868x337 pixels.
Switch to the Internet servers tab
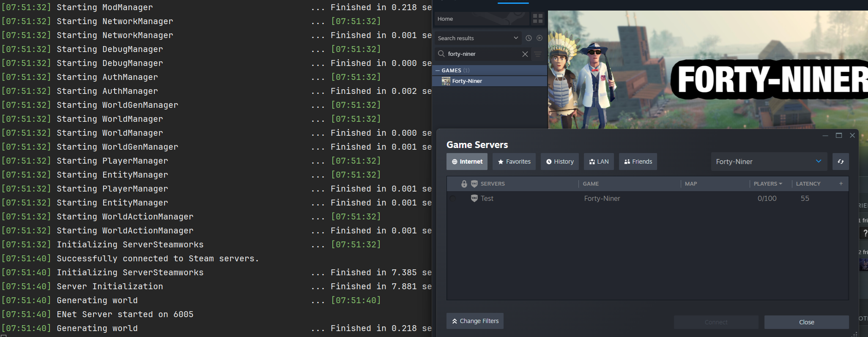pos(467,162)
